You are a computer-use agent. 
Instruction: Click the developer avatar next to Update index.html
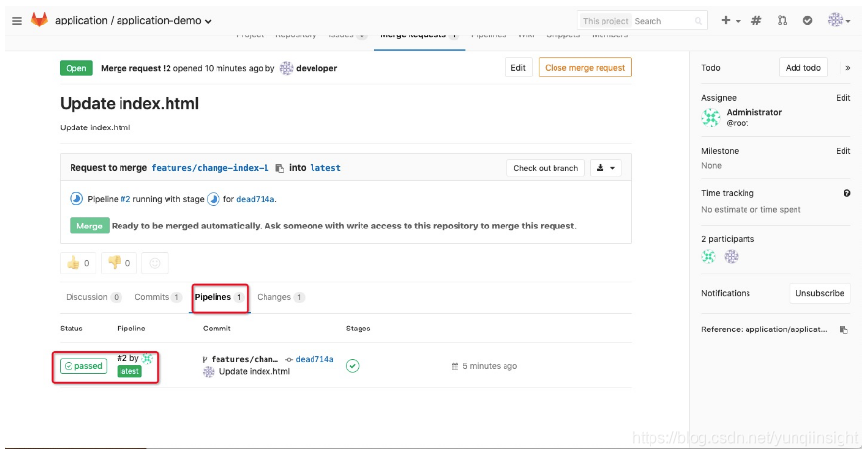[208, 372]
